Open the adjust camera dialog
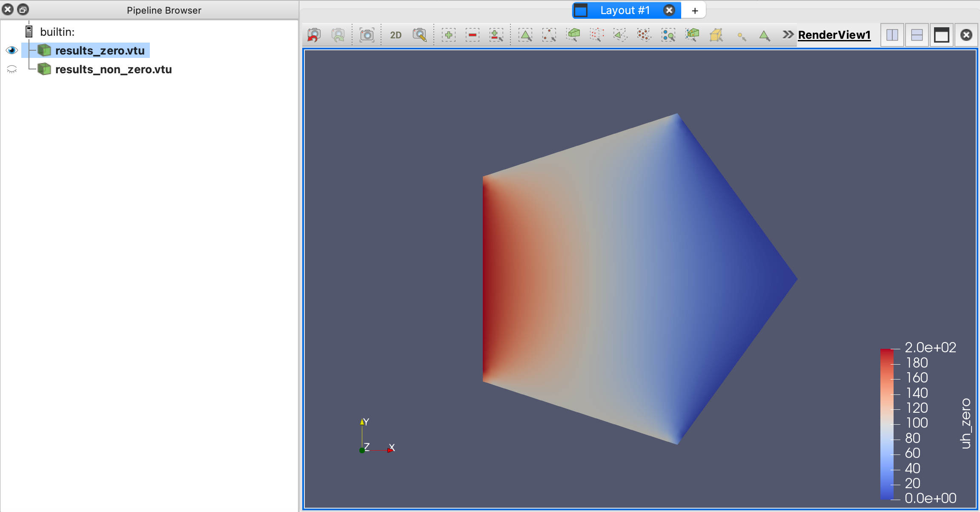 [x=420, y=35]
